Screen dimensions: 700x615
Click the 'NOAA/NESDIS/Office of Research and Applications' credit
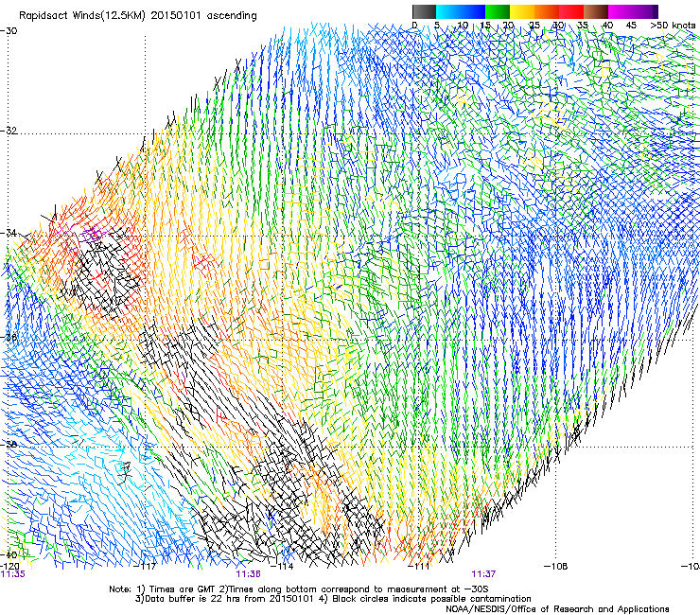pyautogui.click(x=557, y=609)
